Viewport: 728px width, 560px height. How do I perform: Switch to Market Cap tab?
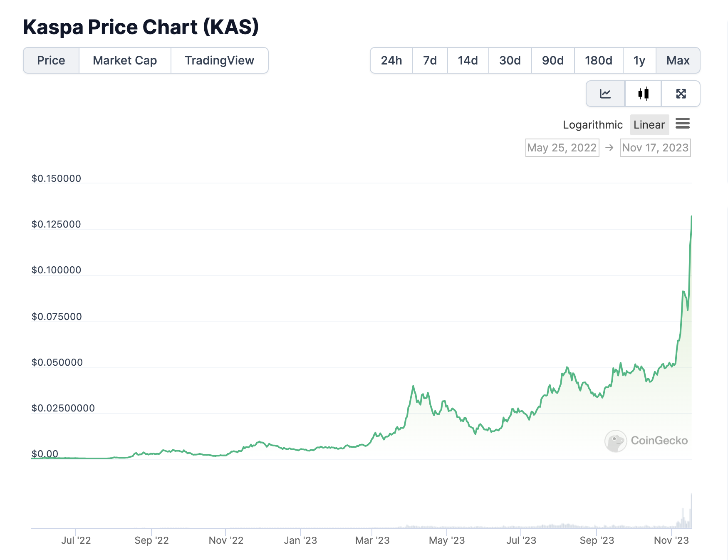coord(125,60)
